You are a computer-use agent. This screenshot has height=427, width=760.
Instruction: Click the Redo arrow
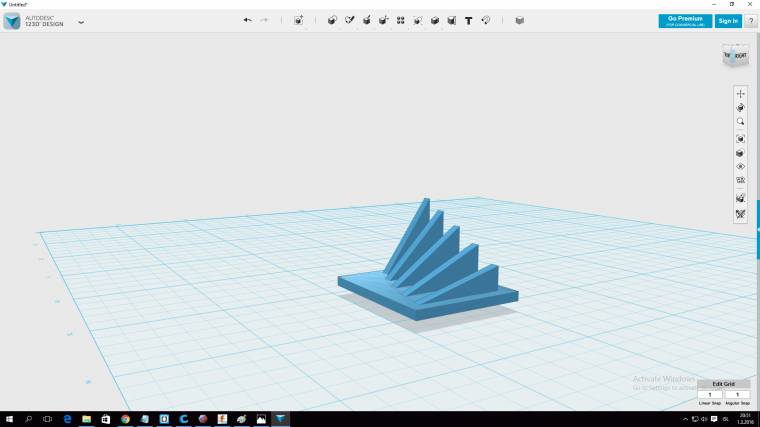point(264,20)
